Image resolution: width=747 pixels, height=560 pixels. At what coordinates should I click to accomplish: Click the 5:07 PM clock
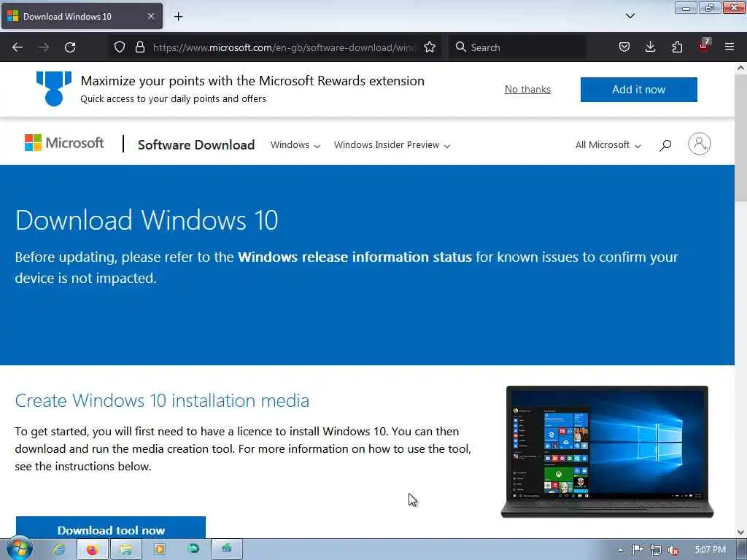710,550
